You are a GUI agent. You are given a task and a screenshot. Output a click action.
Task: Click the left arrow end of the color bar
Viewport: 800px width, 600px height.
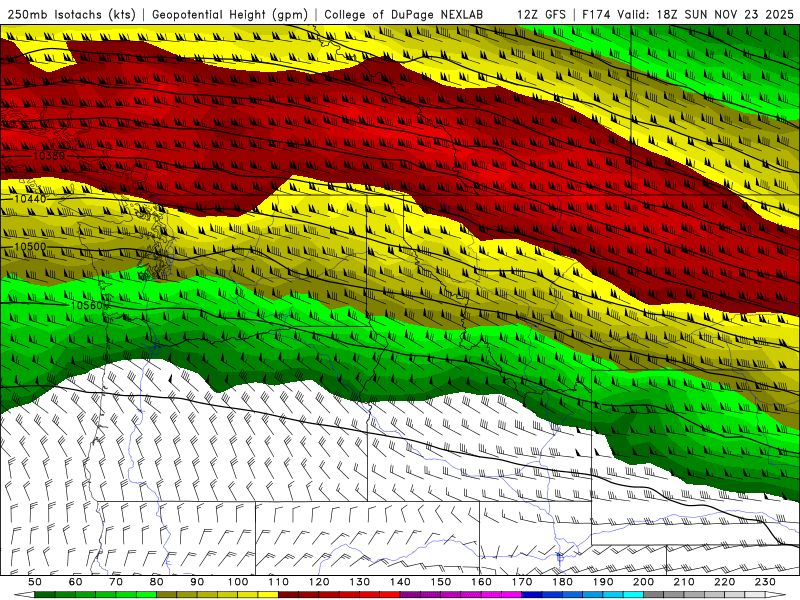pyautogui.click(x=24, y=594)
